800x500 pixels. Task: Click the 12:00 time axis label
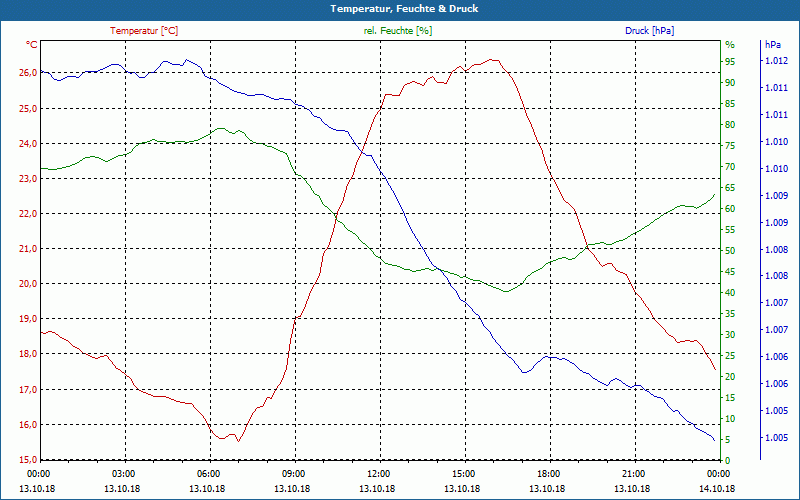click(x=378, y=473)
